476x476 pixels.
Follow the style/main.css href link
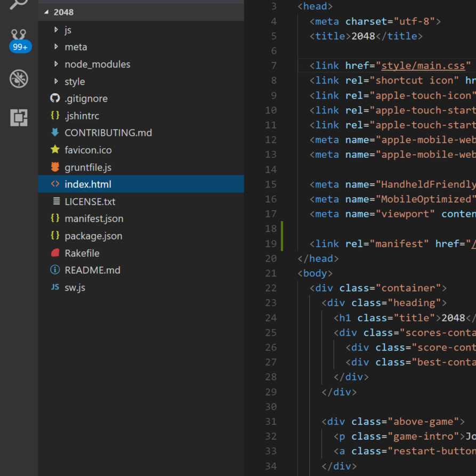(423, 66)
